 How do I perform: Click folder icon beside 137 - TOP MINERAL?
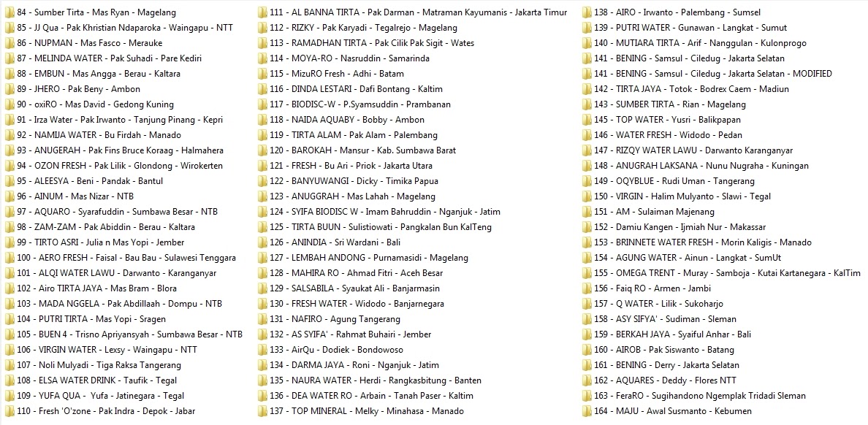click(262, 410)
